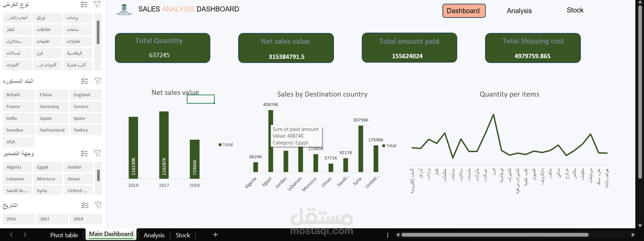Filter importer country by Turkey

click(86, 130)
